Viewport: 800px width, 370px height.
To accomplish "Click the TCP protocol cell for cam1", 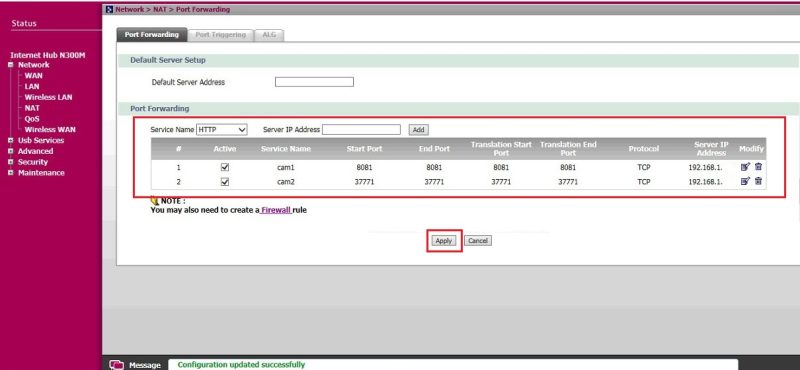I will click(644, 167).
